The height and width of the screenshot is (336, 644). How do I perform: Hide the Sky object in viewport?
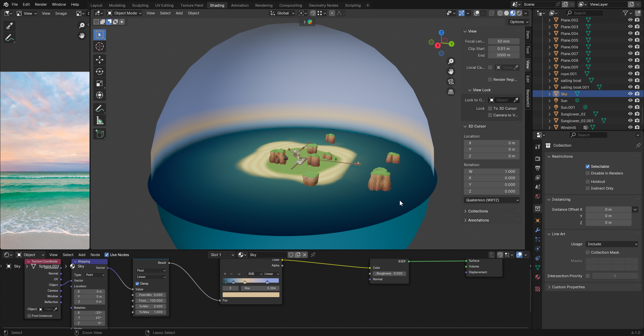pos(630,94)
